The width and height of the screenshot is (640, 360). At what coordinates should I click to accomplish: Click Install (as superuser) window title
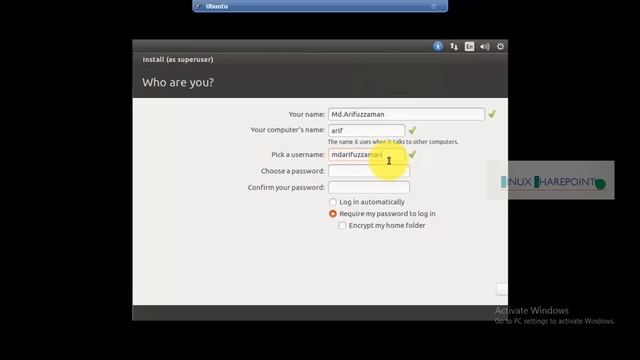[x=178, y=60]
